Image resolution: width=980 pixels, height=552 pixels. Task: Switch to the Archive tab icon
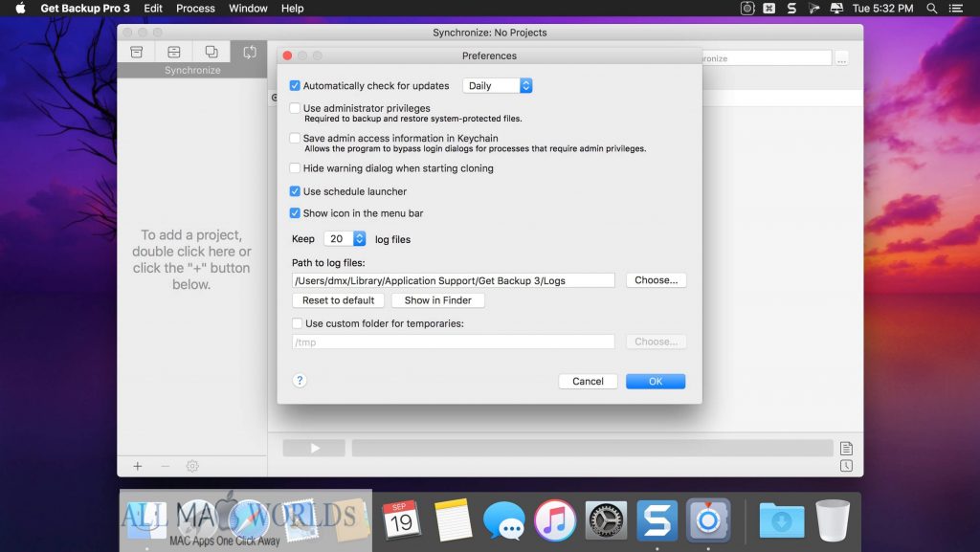click(174, 52)
